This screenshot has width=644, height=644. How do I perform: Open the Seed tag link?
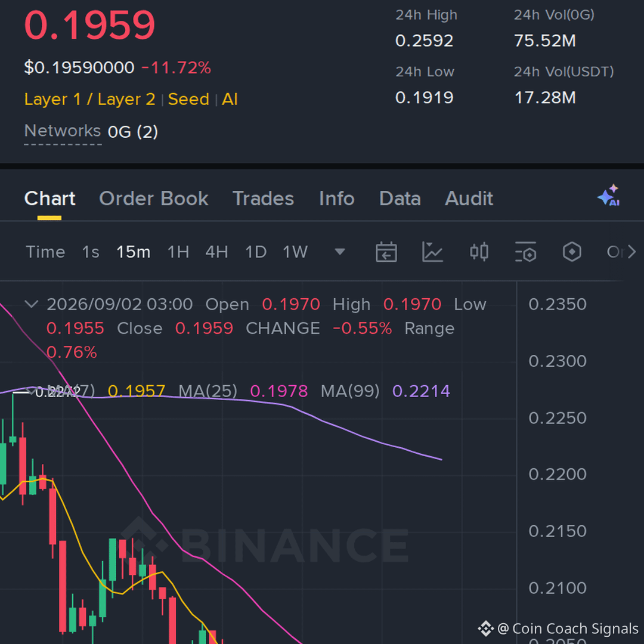[188, 100]
